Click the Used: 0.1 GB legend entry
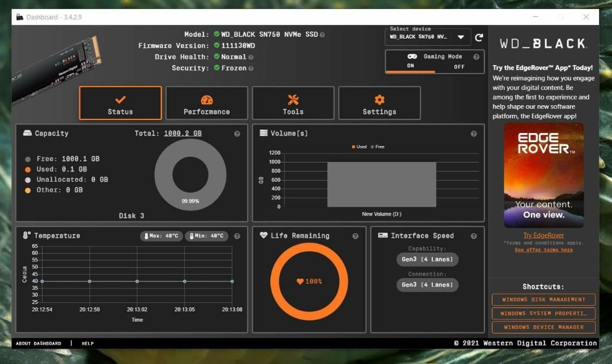 pos(56,169)
